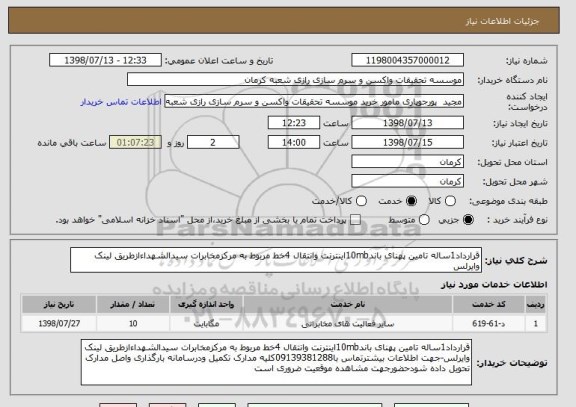The width and height of the screenshot is (576, 407).
Task: Click the جزئیات اطلاعات نیاز header title
Action: [502, 21]
